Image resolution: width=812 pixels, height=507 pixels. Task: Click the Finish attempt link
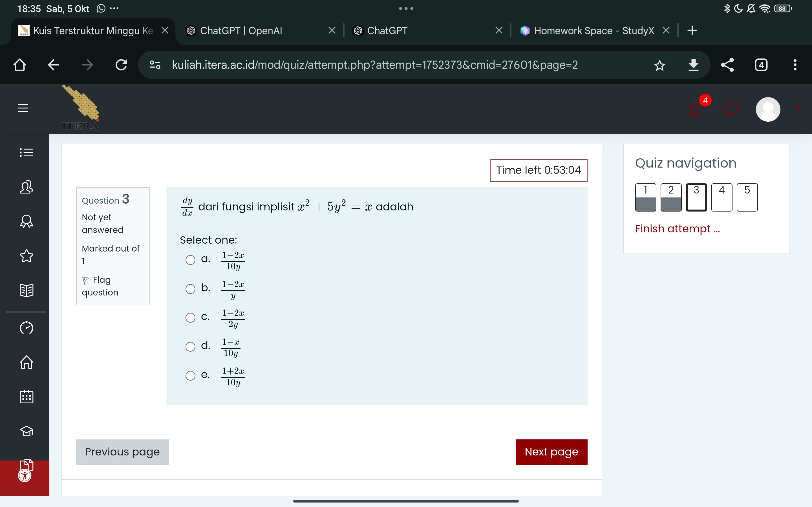(x=676, y=228)
